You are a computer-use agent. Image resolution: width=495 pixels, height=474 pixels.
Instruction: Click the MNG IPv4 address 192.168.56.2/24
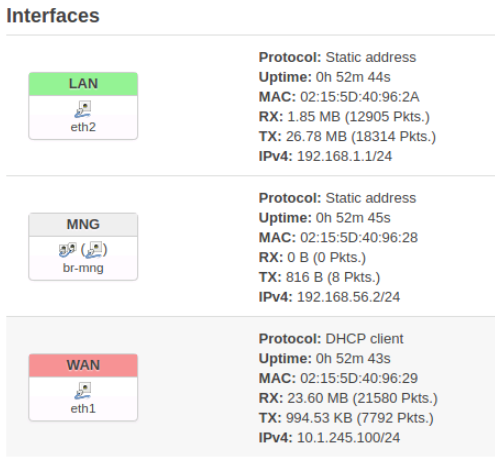pyautogui.click(x=348, y=297)
